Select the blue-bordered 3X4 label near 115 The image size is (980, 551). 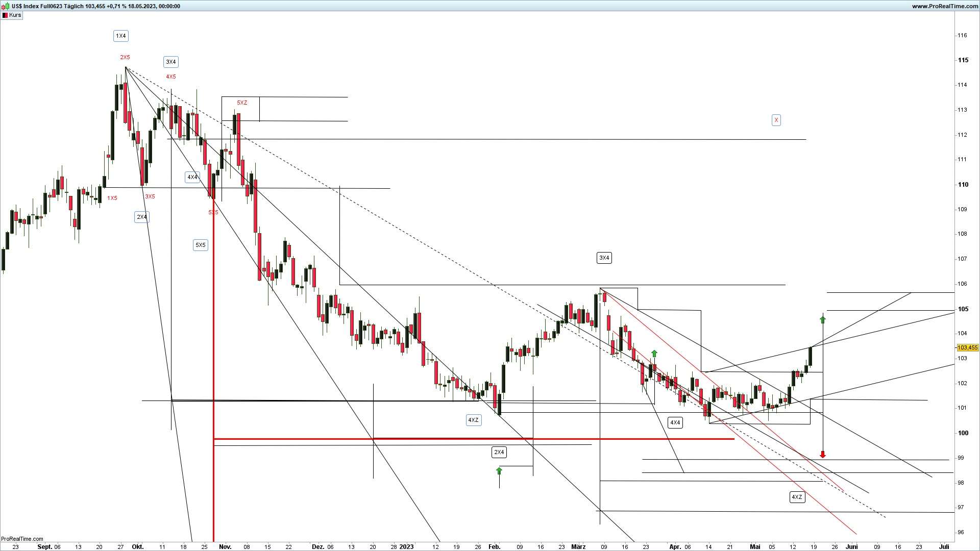(171, 62)
